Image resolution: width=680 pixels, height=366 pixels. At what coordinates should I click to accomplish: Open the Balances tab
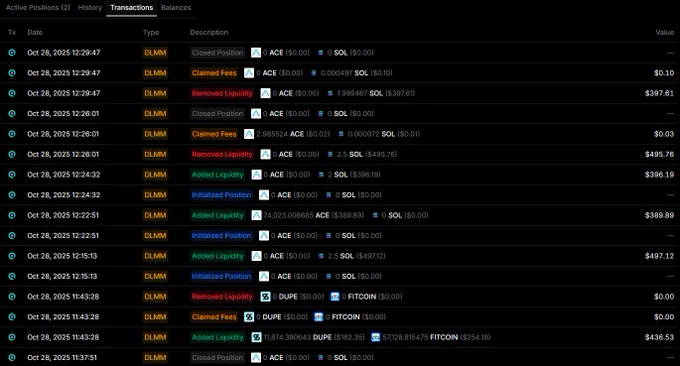tap(176, 7)
